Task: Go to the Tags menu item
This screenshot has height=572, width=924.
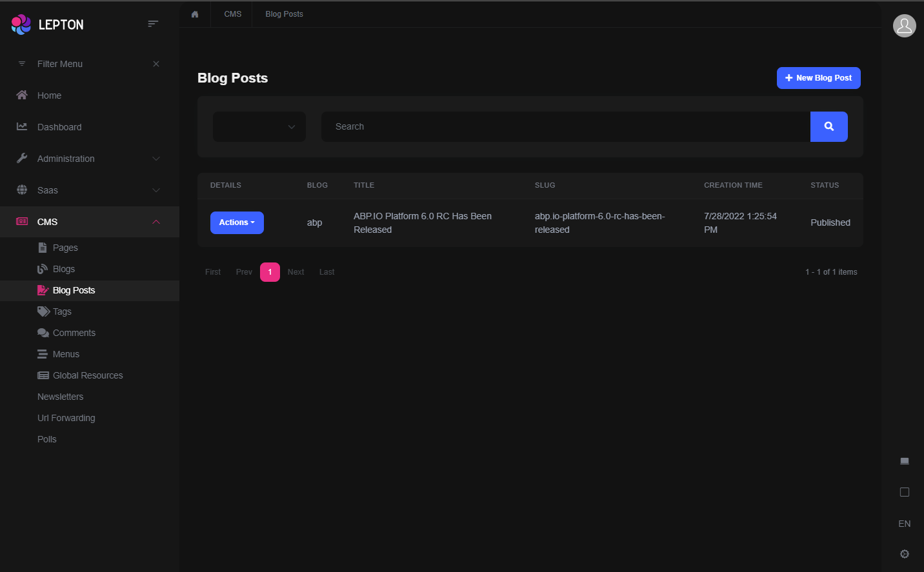Action: coord(62,311)
